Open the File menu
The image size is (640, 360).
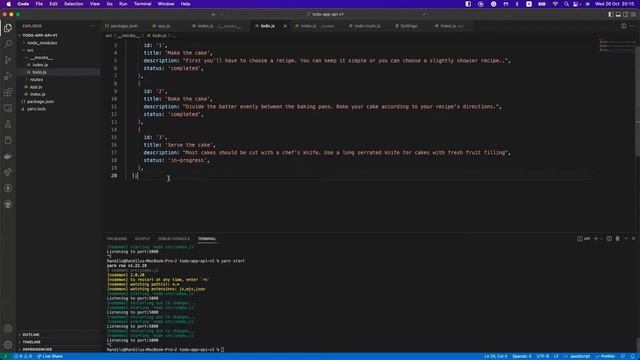tap(39, 4)
